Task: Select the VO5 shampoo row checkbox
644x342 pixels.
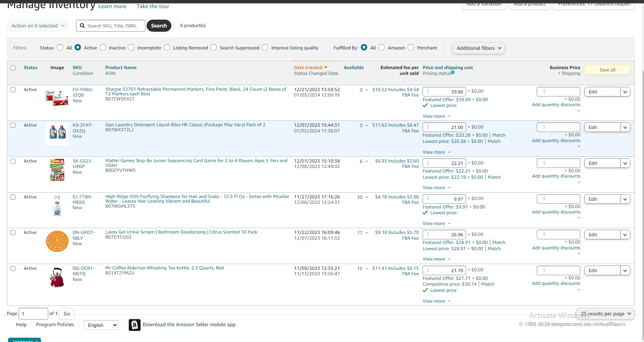Action: tap(13, 197)
